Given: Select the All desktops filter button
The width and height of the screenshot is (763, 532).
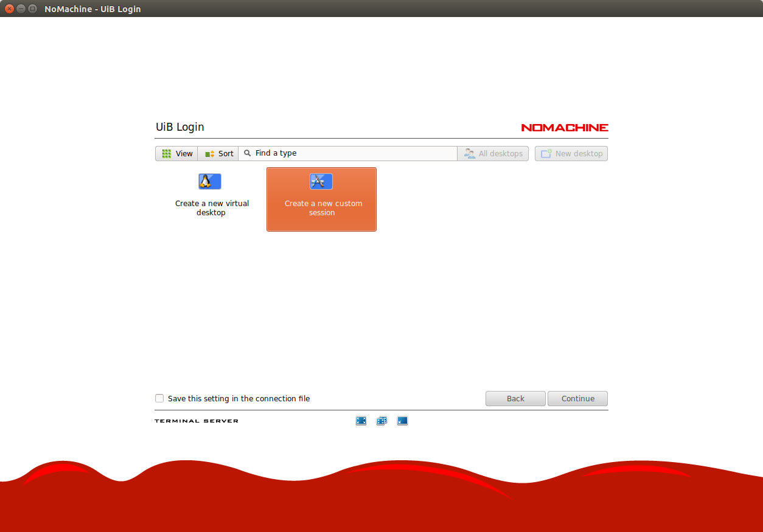Looking at the screenshot, I should pyautogui.click(x=493, y=154).
